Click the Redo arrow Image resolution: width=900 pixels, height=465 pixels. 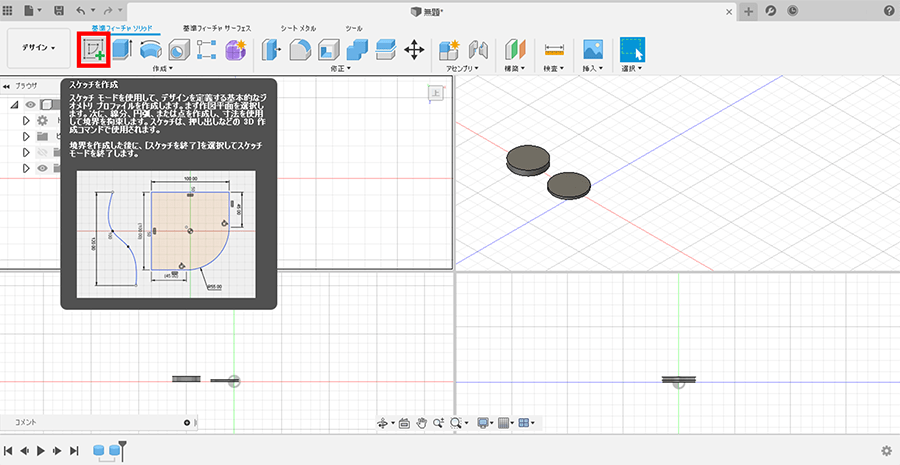pos(108,10)
